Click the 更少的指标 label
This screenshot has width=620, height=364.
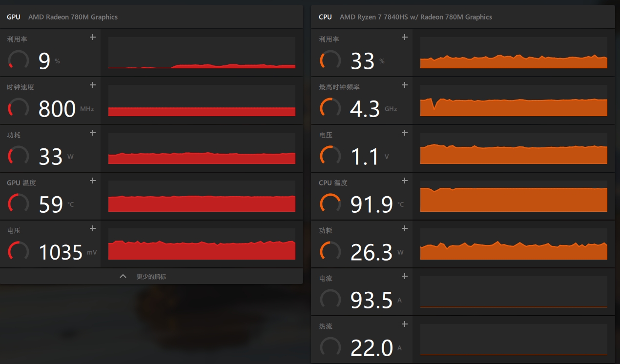(x=151, y=277)
